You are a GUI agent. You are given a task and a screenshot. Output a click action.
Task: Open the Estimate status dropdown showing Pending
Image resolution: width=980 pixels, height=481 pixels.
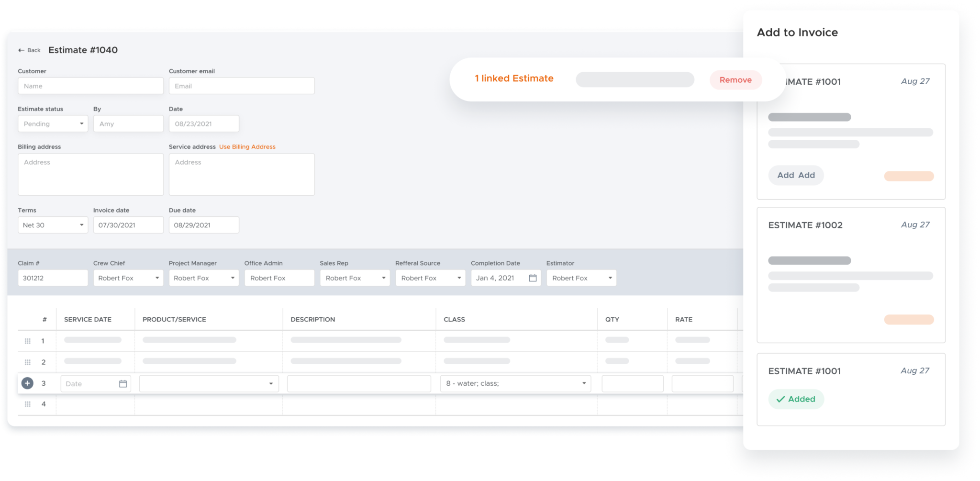tap(53, 123)
